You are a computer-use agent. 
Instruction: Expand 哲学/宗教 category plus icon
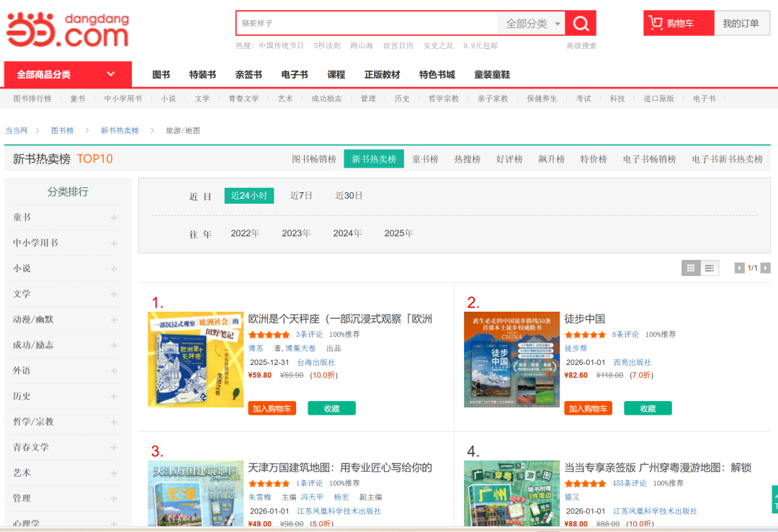pos(114,422)
